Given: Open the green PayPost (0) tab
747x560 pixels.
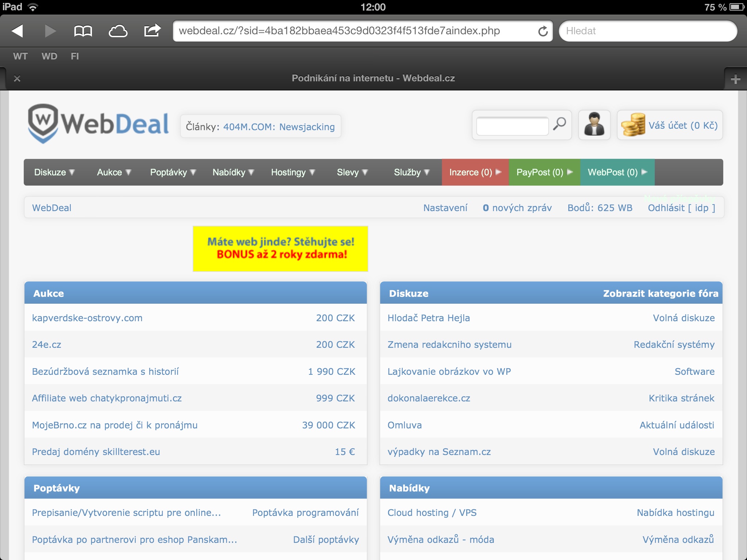Looking at the screenshot, I should pyautogui.click(x=545, y=172).
